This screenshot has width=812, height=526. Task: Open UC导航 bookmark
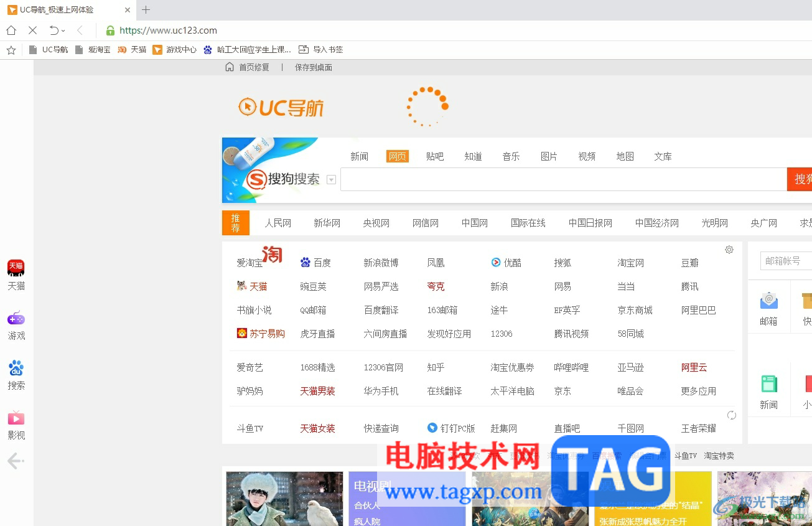point(49,50)
